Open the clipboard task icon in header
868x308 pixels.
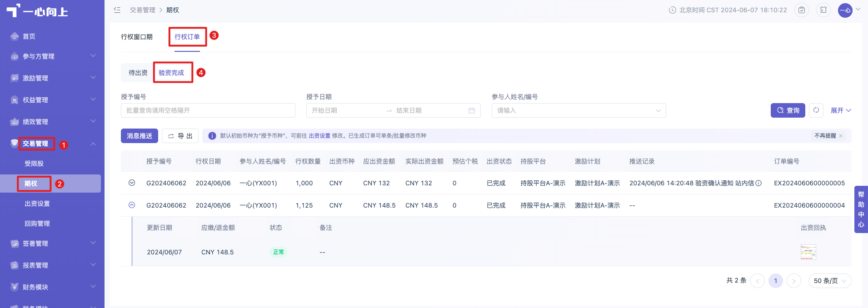[x=802, y=10]
